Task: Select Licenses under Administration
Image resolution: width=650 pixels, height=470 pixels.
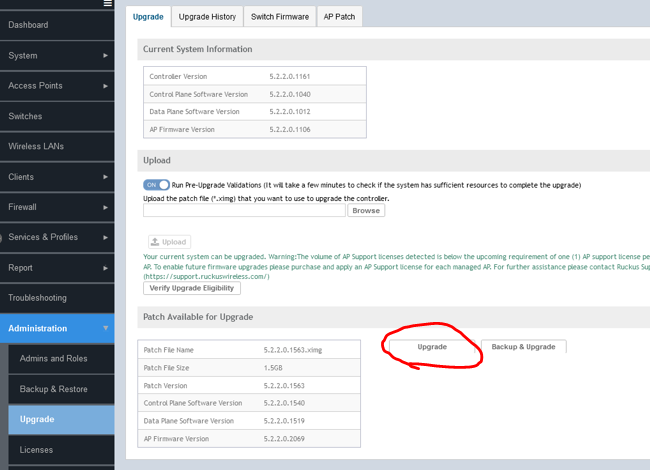Action: point(36,450)
